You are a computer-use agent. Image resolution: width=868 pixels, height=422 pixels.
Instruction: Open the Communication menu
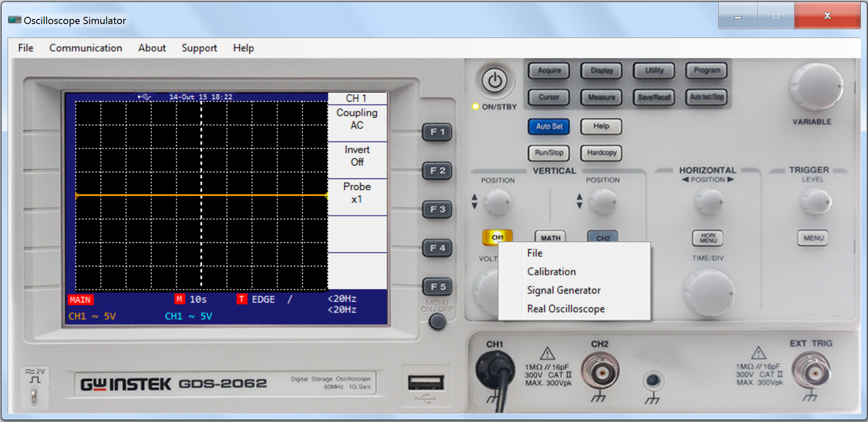[x=86, y=48]
